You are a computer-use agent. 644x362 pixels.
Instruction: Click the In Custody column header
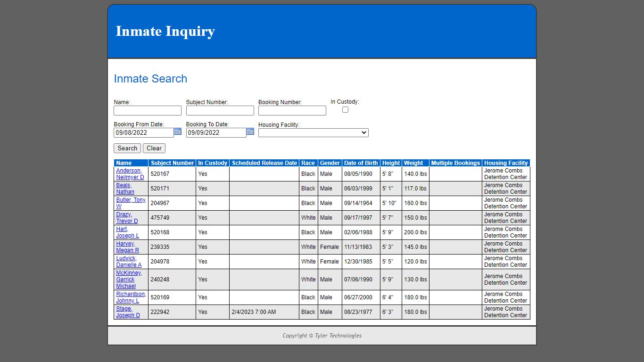213,163
